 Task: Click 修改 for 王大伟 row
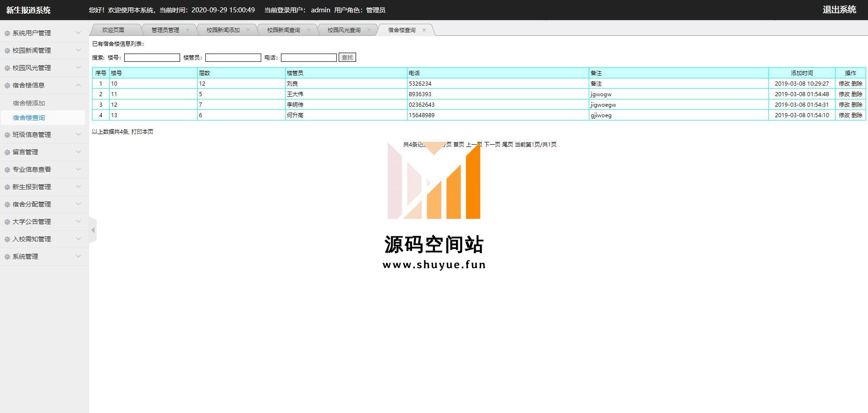(844, 94)
